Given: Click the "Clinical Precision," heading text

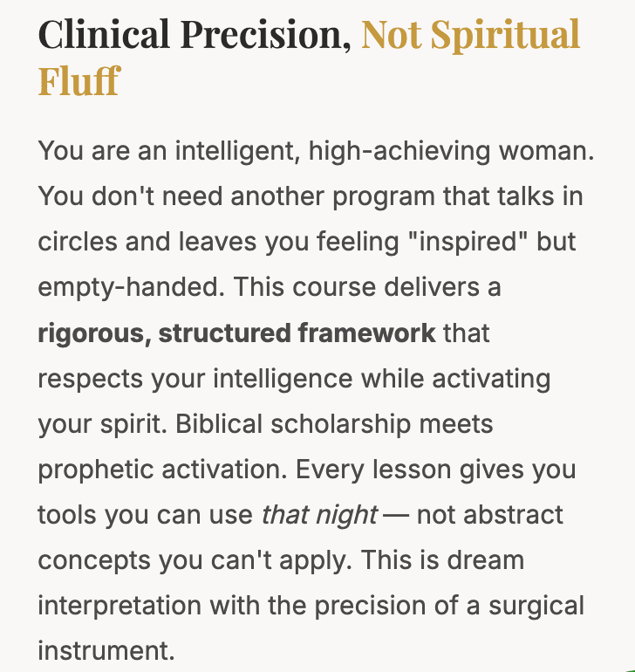Looking at the screenshot, I should click(195, 35).
